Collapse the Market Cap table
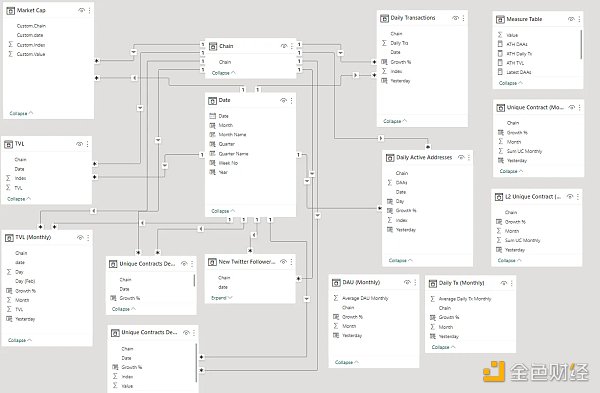This screenshot has width=600, height=393. click(21, 113)
